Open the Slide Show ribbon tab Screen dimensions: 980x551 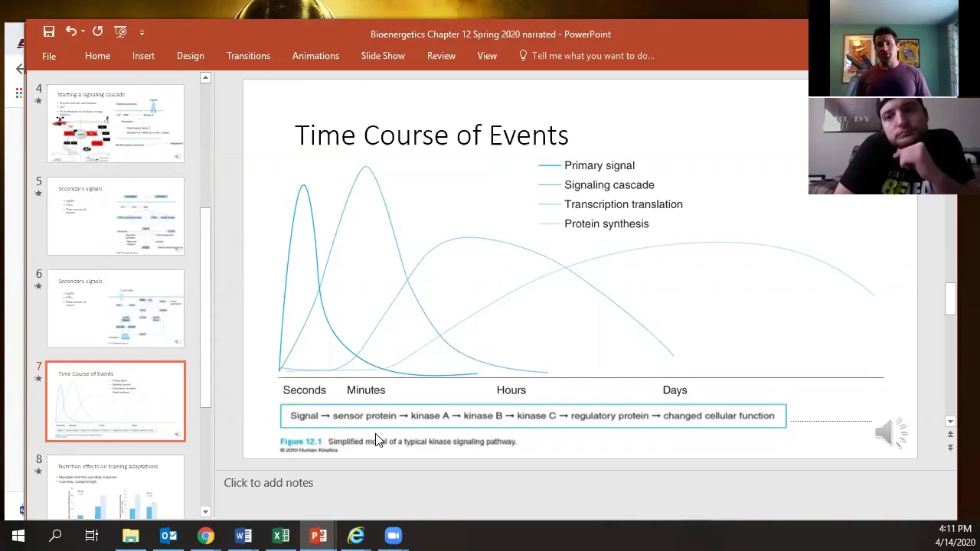pyautogui.click(x=383, y=56)
